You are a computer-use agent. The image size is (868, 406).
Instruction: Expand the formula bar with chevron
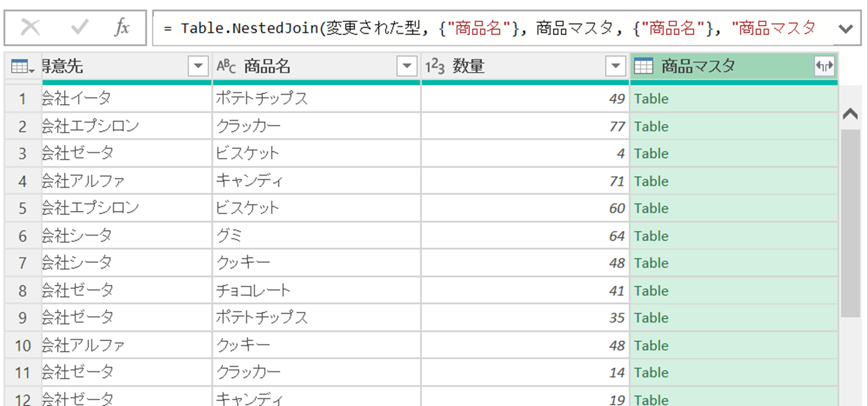[845, 28]
